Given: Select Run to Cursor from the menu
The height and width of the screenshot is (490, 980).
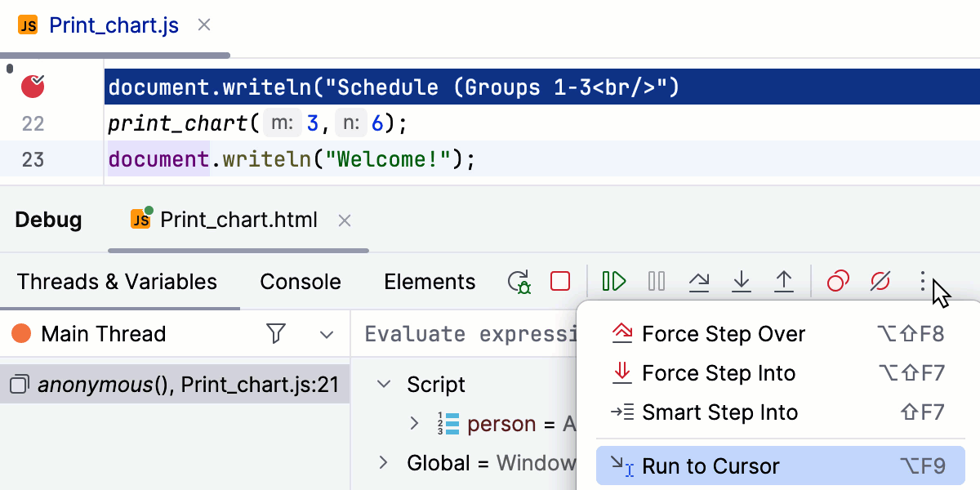Looking at the screenshot, I should click(712, 465).
